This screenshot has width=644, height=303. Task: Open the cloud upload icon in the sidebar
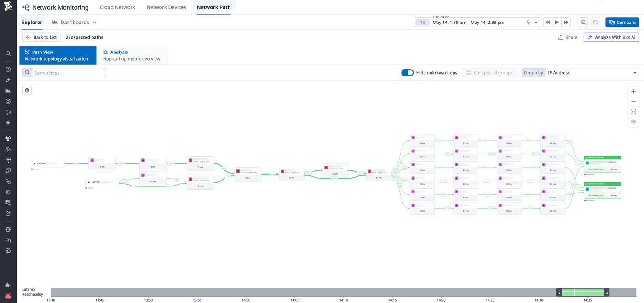[x=8, y=150]
